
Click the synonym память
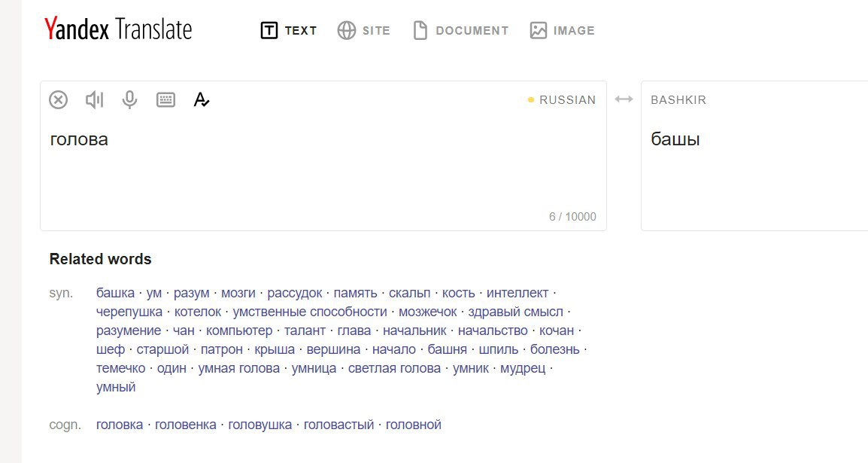pos(355,293)
